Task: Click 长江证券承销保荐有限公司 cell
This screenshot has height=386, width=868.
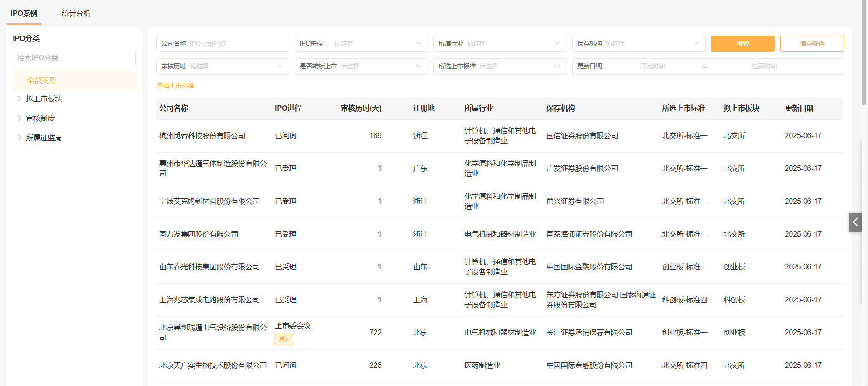Action: click(589, 333)
